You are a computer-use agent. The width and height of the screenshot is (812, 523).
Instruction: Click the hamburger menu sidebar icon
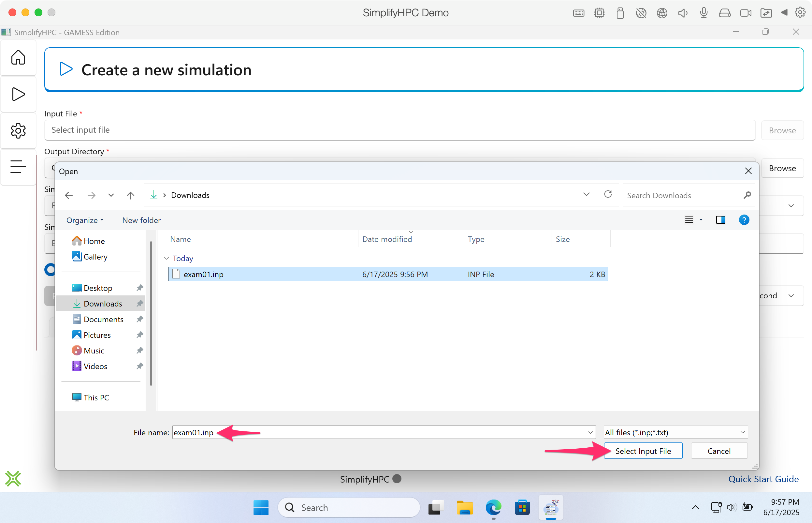pyautogui.click(x=18, y=167)
